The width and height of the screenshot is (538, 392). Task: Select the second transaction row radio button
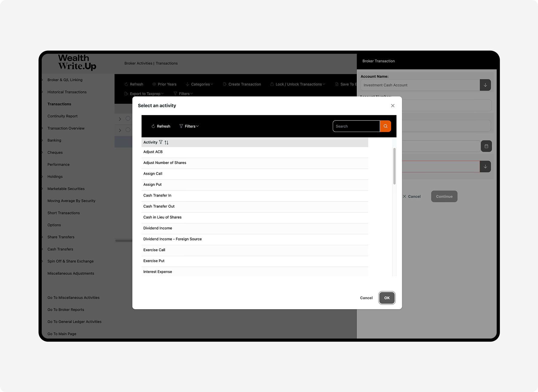[128, 130]
